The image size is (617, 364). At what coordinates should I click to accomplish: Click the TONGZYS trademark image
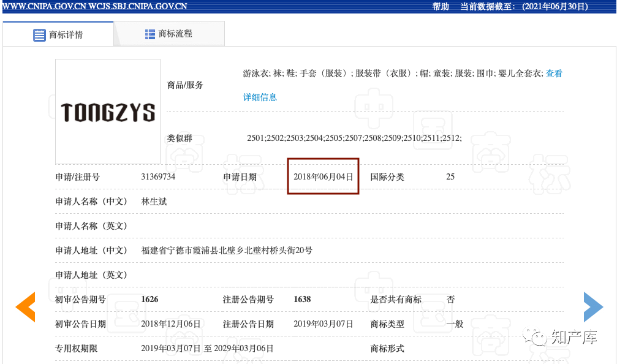(108, 112)
